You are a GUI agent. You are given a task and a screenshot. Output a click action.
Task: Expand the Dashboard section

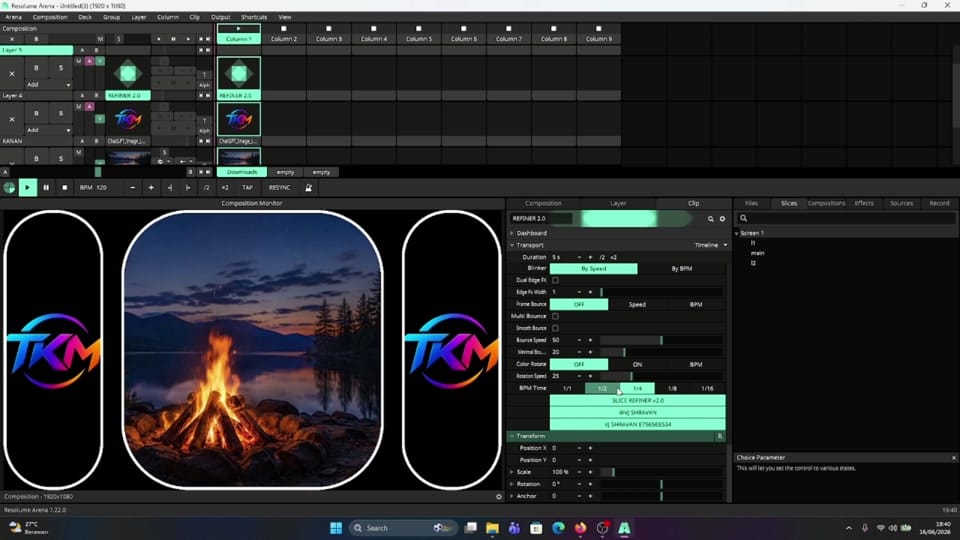point(512,233)
